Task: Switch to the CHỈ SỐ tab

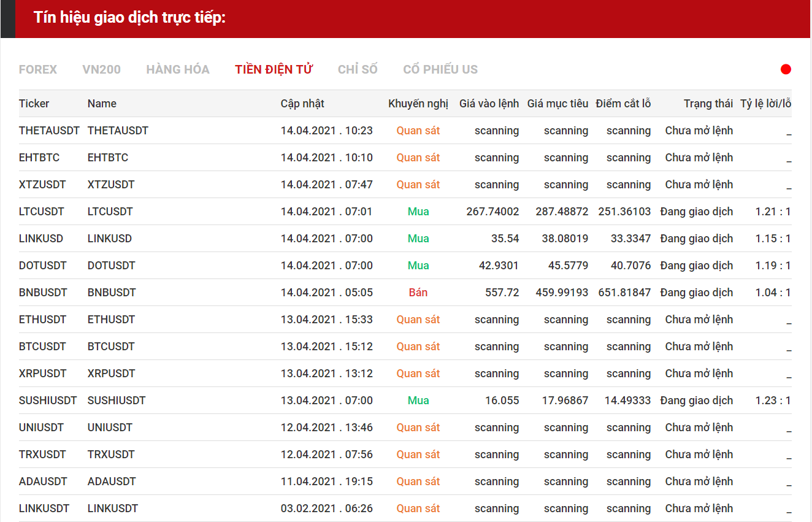Action: point(358,69)
